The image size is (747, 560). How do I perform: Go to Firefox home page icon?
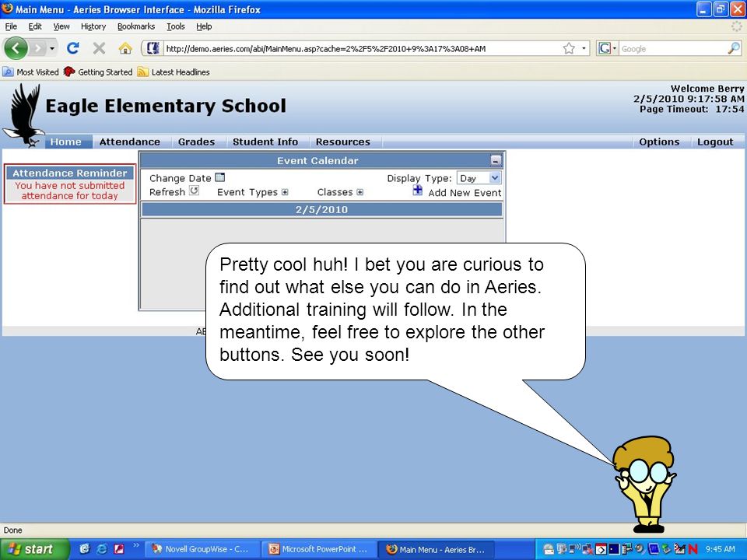(x=124, y=48)
